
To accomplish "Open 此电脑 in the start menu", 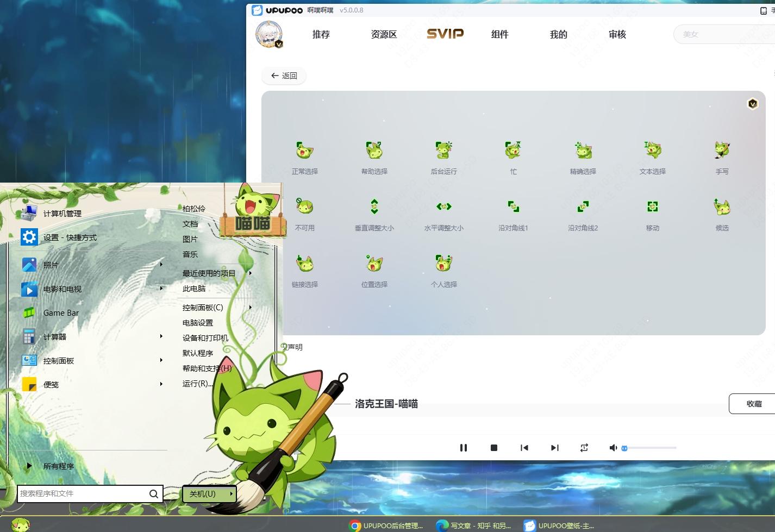I will [194, 289].
